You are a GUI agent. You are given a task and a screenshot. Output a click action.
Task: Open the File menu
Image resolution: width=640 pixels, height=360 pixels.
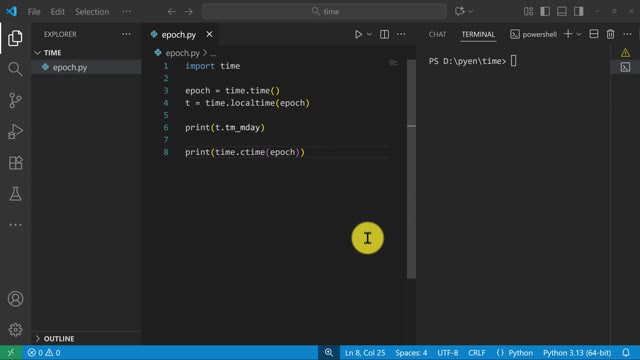click(x=34, y=11)
